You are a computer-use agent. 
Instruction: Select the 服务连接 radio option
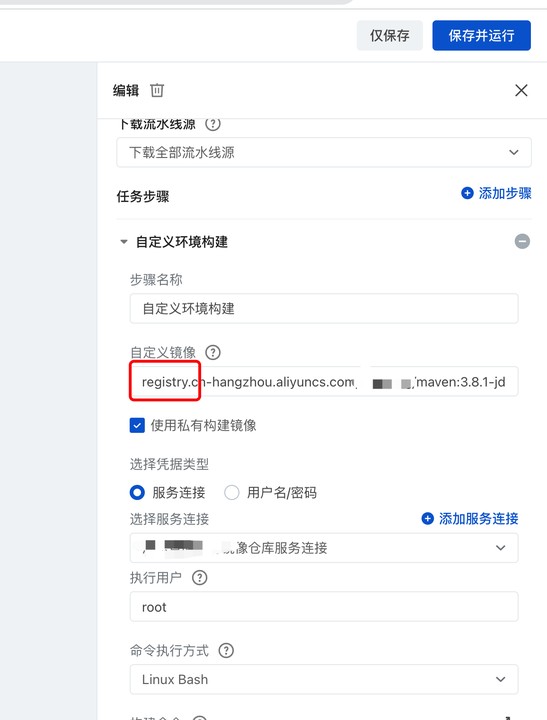pos(137,492)
